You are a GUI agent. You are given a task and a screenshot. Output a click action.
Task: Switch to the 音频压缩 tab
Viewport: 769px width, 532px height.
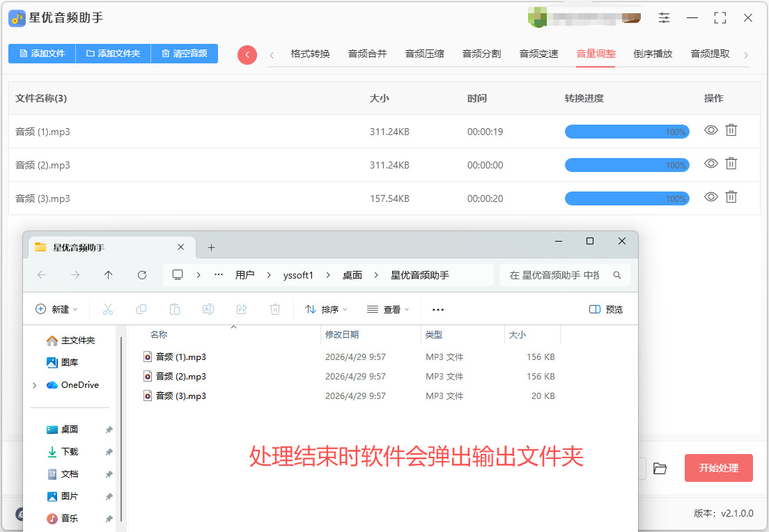tap(424, 54)
